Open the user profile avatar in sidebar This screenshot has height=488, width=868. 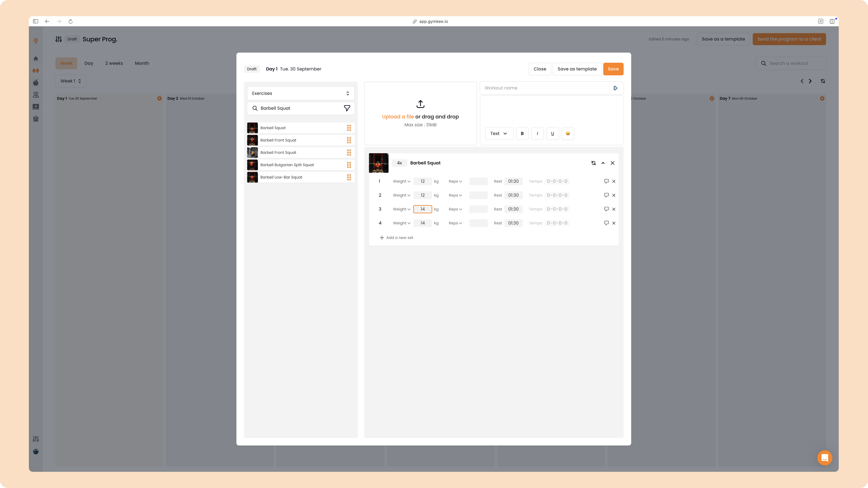[x=36, y=452]
